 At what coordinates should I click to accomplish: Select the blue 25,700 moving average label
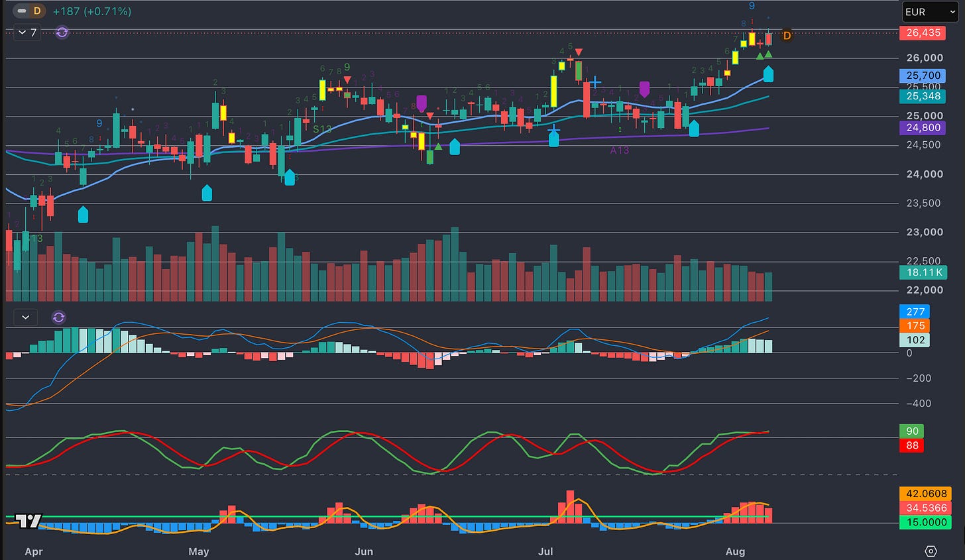923,76
